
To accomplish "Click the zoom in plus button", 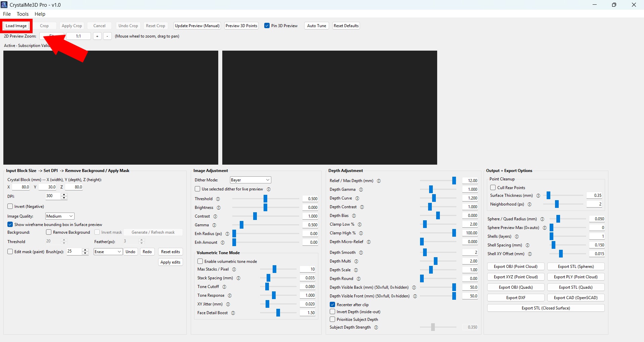I will (x=97, y=36).
